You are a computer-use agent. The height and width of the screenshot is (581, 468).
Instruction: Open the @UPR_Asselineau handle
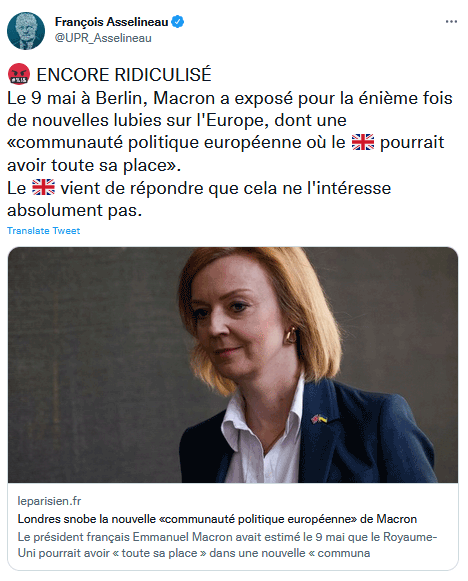[x=103, y=38]
